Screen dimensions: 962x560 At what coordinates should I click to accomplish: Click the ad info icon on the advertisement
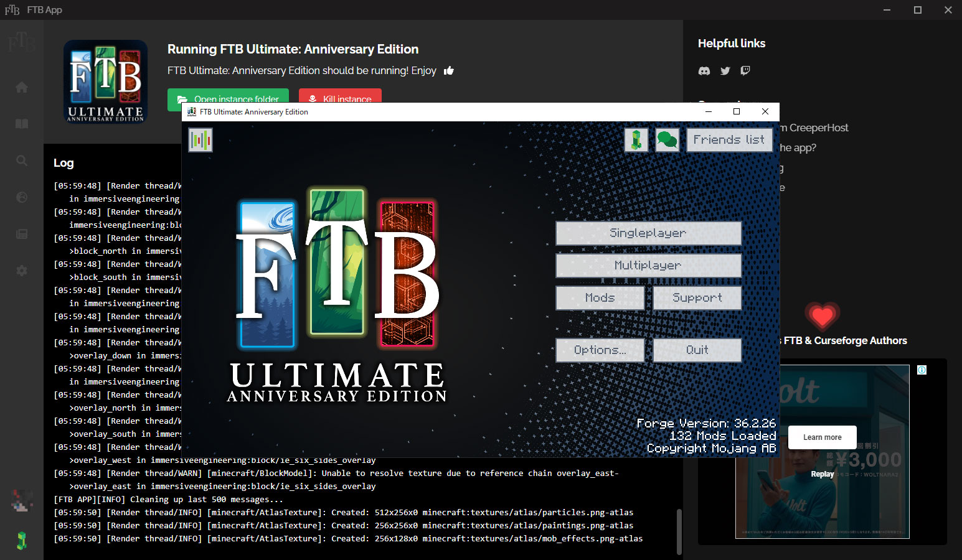click(x=922, y=370)
